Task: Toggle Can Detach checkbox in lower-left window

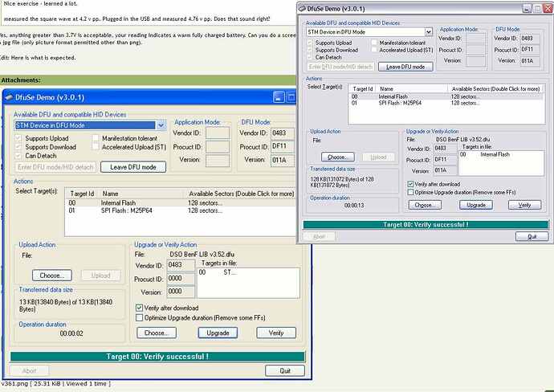Action: (x=18, y=156)
